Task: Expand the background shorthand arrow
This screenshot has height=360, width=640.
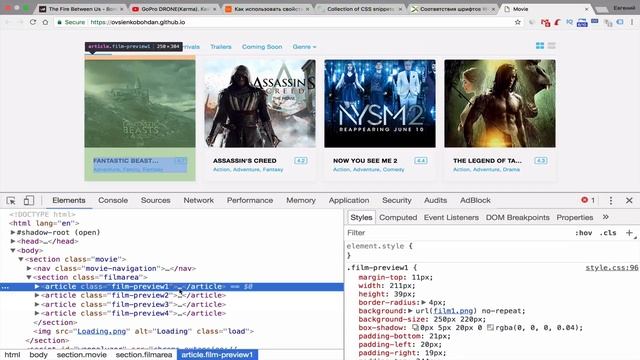Action: (410, 311)
